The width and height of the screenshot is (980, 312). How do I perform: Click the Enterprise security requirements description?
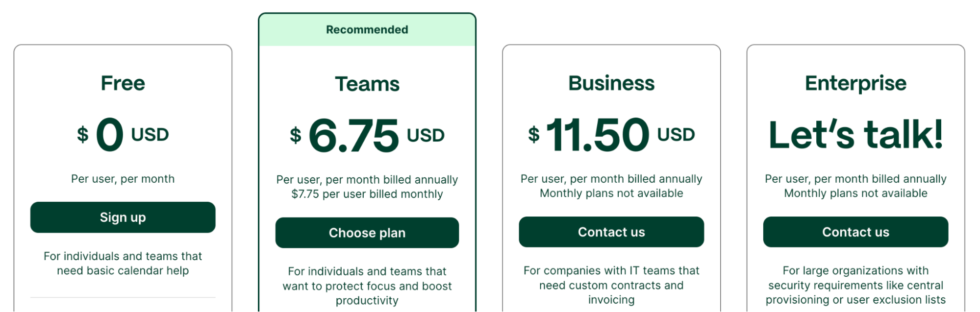click(855, 286)
